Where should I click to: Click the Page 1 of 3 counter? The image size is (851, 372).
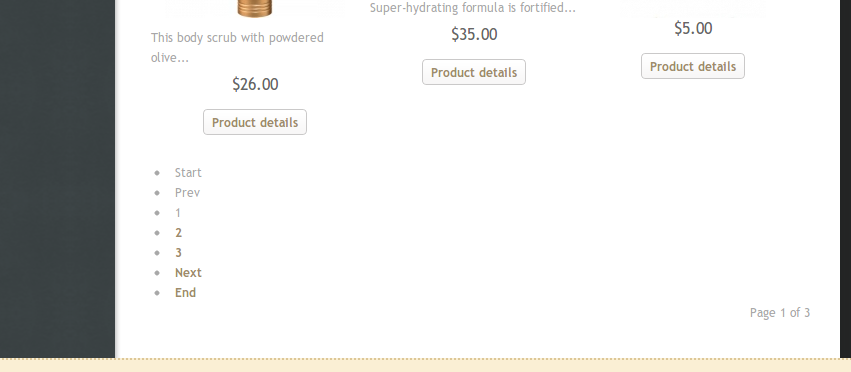coord(780,313)
